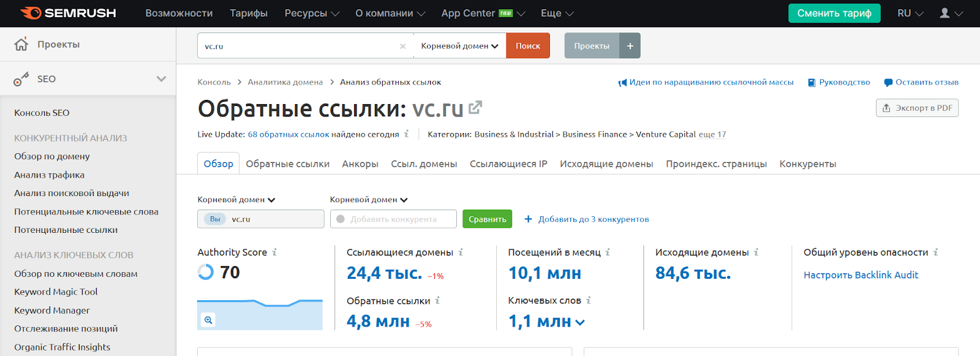
Task: Switch to the Исходящие домены tab
Action: 606,164
